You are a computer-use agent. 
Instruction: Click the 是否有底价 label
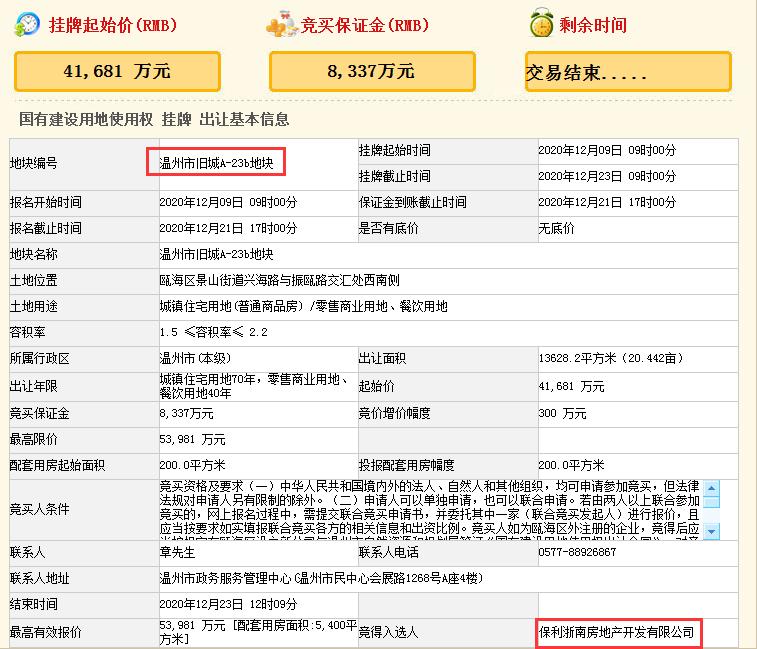(388, 228)
